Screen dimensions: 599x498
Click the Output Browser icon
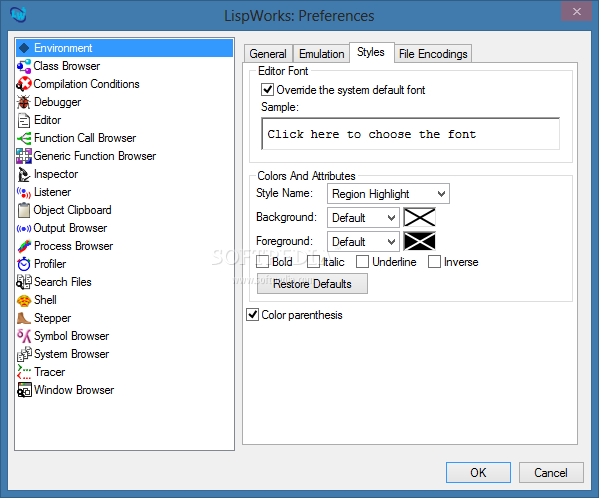click(24, 228)
